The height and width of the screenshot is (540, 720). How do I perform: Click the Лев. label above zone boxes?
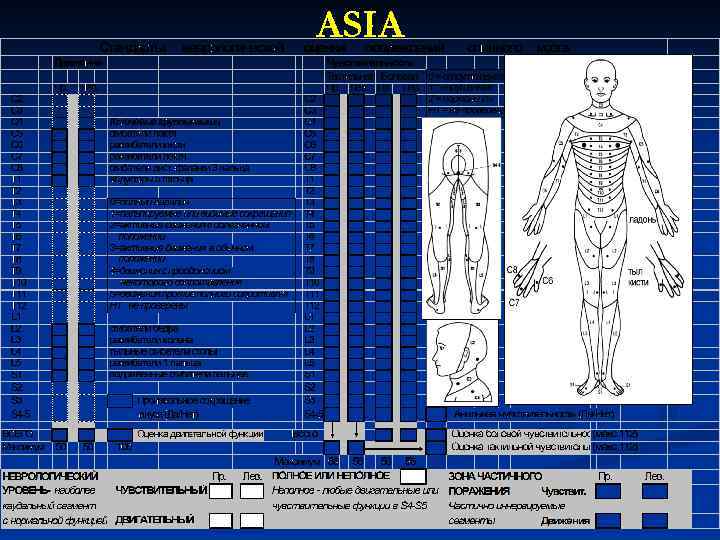tap(654, 477)
